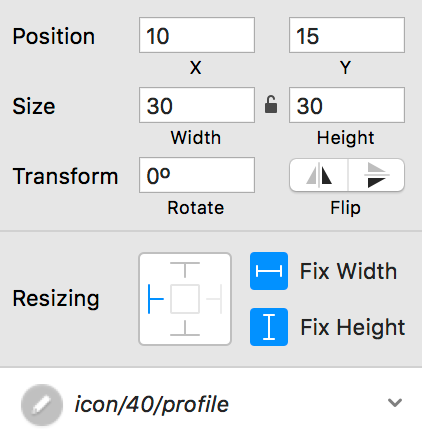Click the symbol edit pencil icon
The image size is (422, 440).
pyautogui.click(x=42, y=405)
